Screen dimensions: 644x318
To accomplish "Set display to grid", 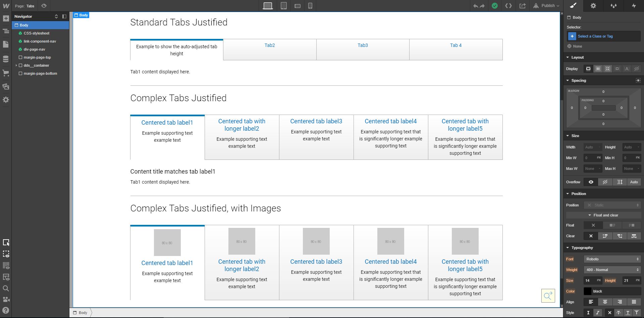I will click(608, 69).
